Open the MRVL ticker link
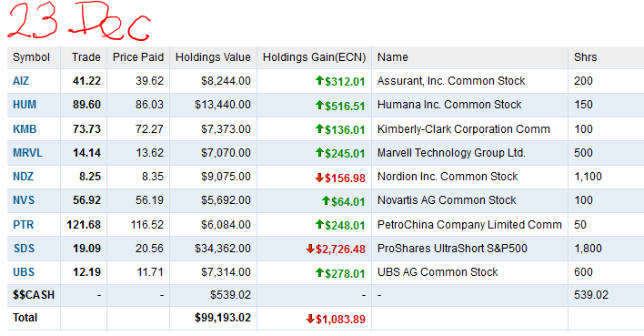The width and height of the screenshot is (644, 336). [x=27, y=153]
